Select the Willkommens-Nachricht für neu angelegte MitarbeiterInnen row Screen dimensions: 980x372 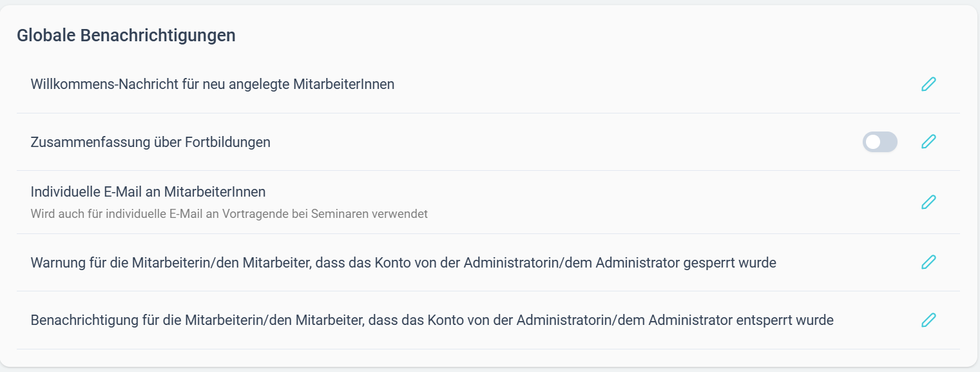[488, 84]
